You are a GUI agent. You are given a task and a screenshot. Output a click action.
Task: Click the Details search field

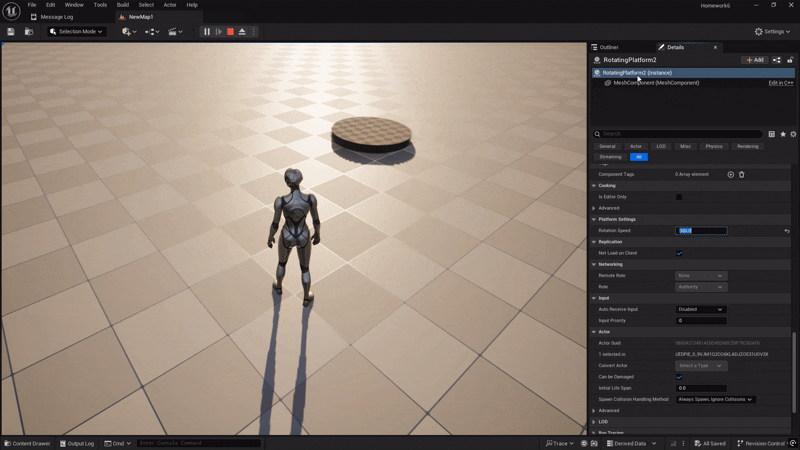678,134
